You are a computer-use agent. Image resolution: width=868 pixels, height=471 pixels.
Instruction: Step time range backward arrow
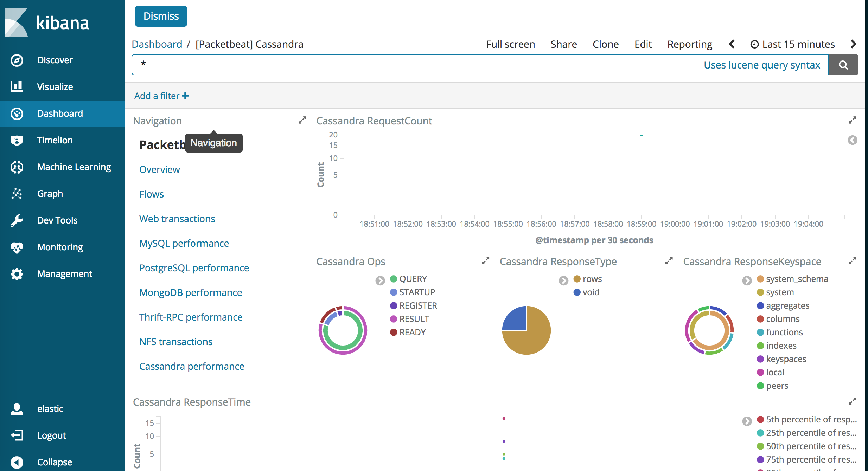click(x=732, y=44)
